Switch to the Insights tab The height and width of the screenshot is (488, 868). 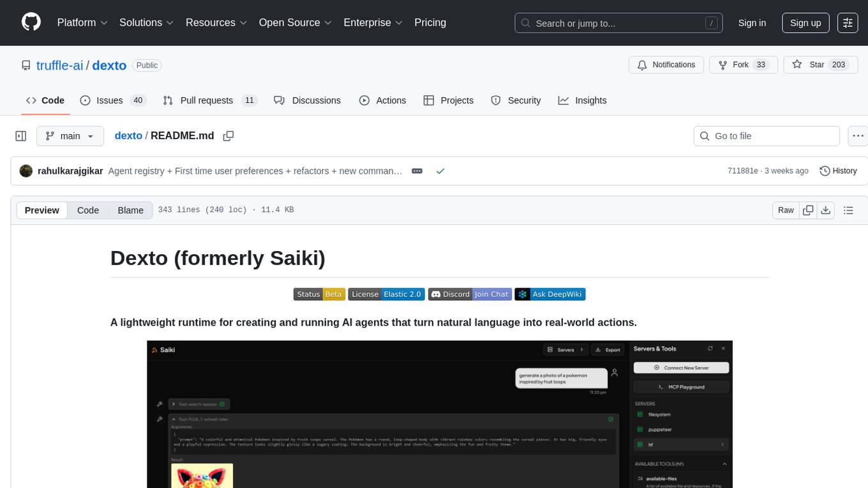click(x=582, y=100)
